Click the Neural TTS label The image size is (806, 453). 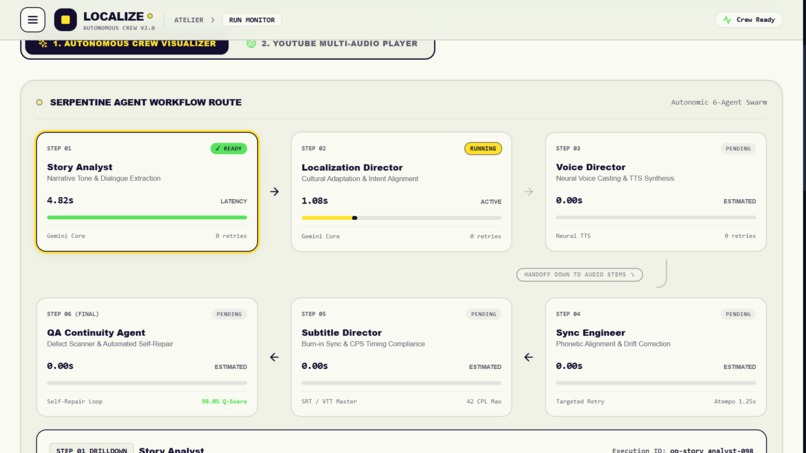pos(573,236)
